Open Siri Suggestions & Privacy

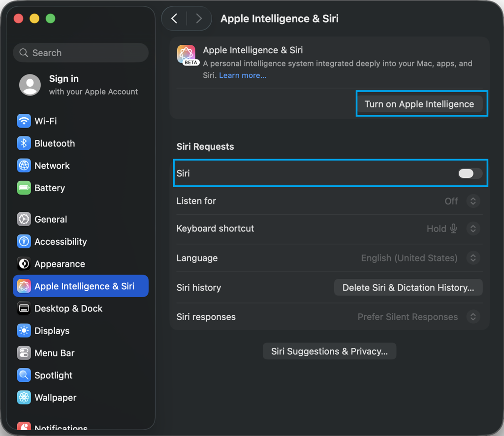click(329, 351)
